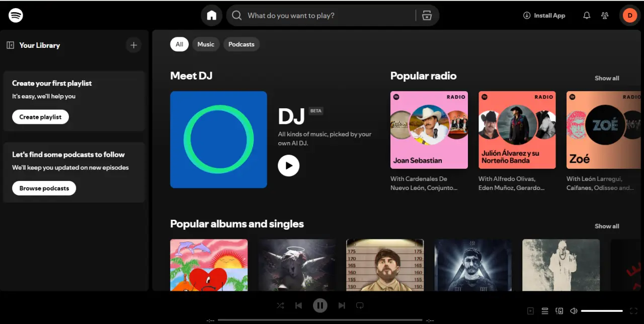Image resolution: width=644 pixels, height=324 pixels.
Task: Open Joan Sebastian radio card
Action: click(429, 130)
